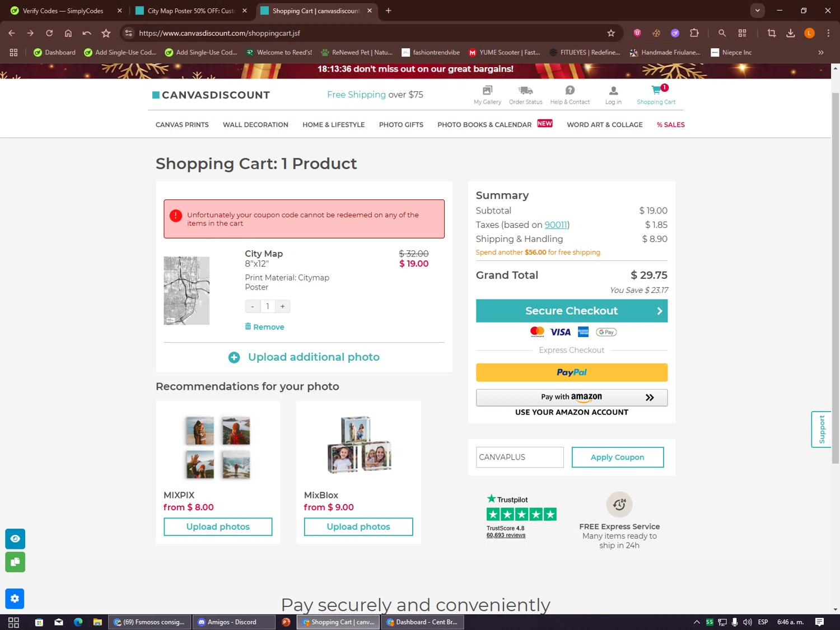
Task: Open the browser extensions puzzle icon
Action: [x=694, y=33]
